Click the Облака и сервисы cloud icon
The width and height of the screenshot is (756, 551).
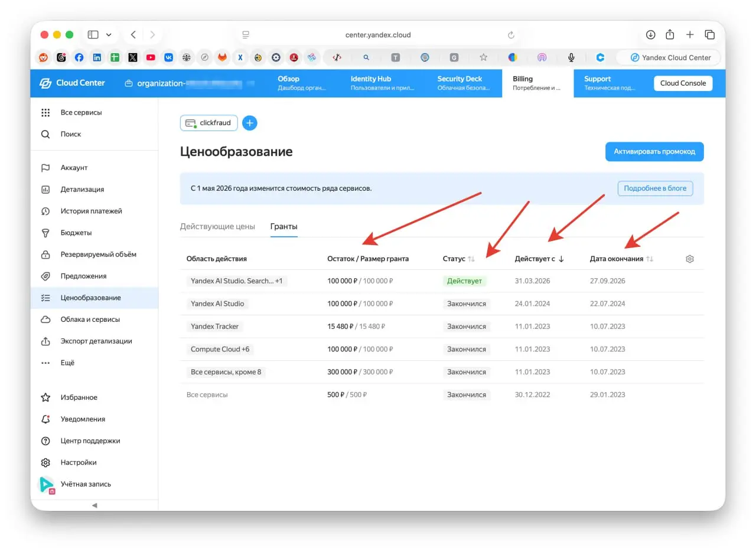pos(45,319)
